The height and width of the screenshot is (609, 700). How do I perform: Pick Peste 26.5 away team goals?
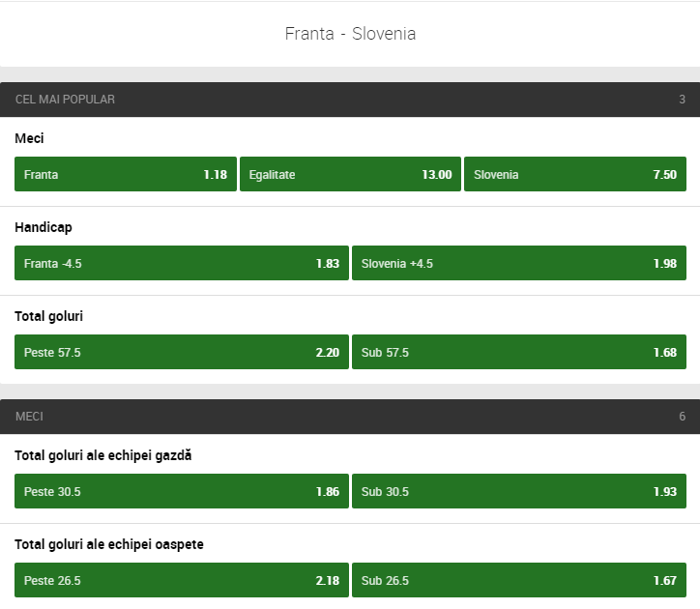[x=182, y=580]
